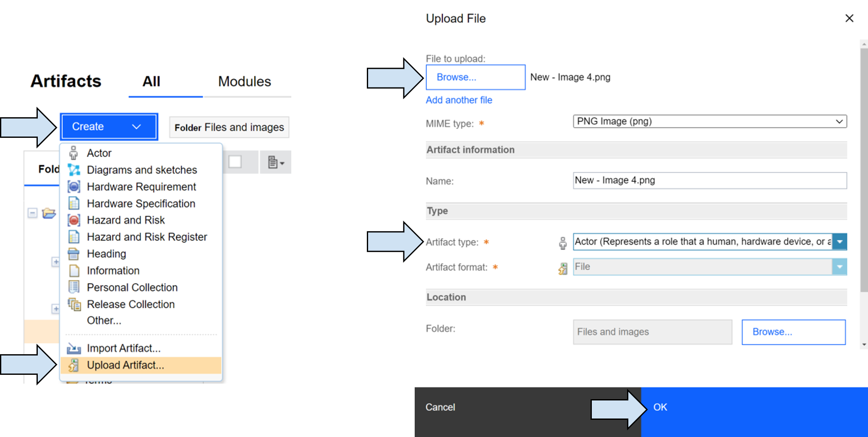
Task: Click the Folder Files and images button
Action: pyautogui.click(x=229, y=127)
